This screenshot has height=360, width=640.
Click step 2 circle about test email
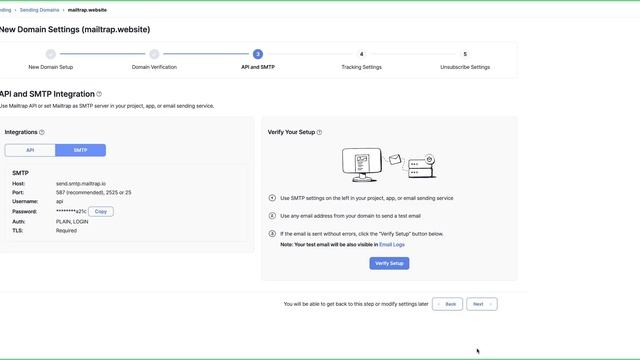click(272, 216)
